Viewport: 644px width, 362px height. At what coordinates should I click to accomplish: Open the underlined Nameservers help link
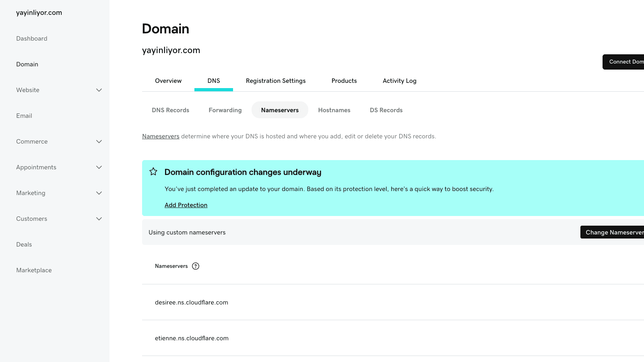pos(161,136)
